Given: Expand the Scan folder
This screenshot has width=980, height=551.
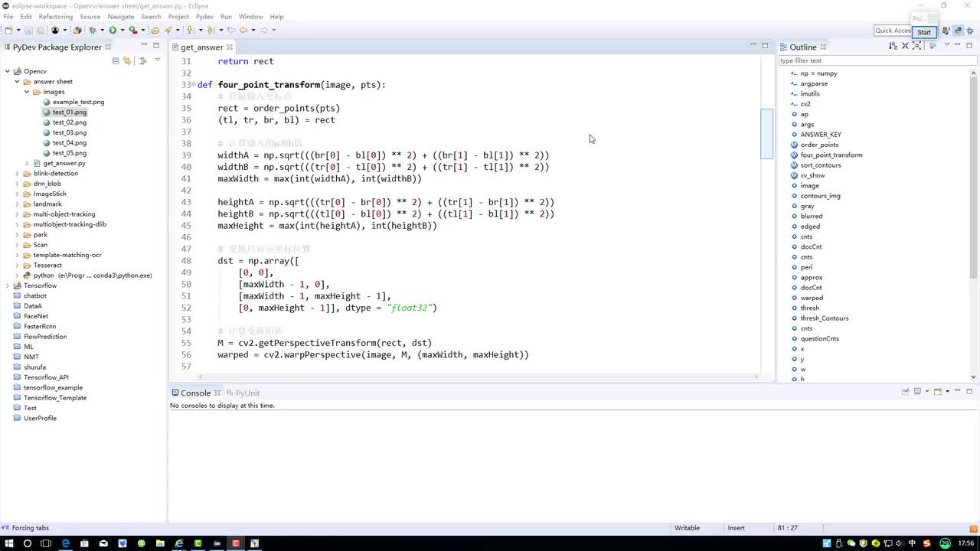Looking at the screenshot, I should pos(17,245).
